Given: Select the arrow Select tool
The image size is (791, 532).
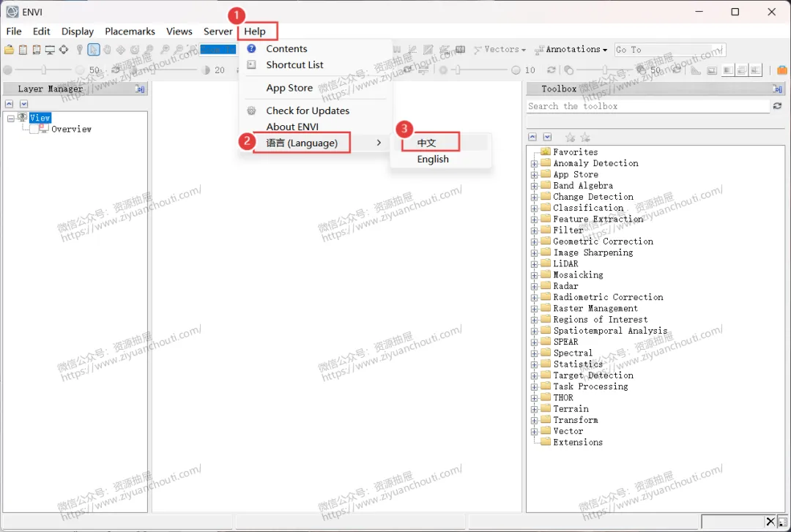Looking at the screenshot, I should click(93, 50).
